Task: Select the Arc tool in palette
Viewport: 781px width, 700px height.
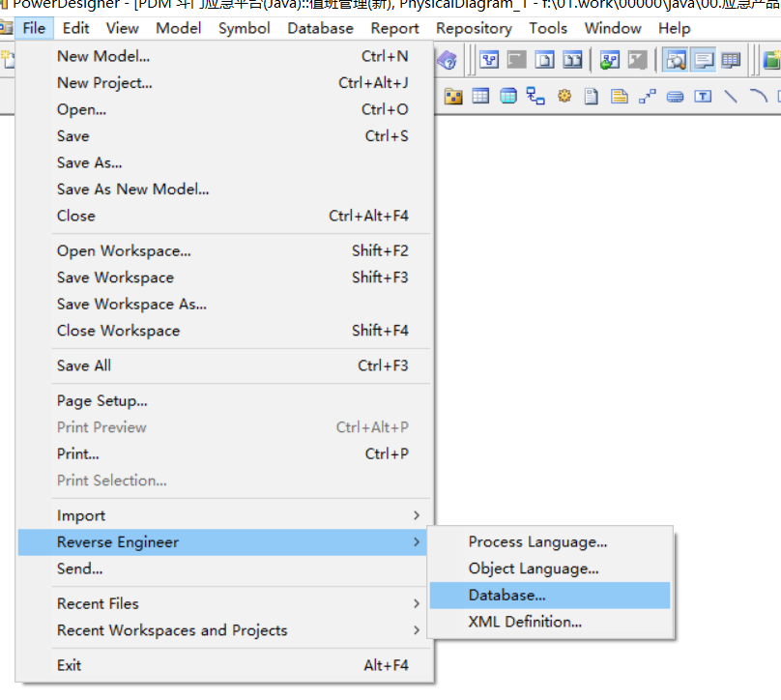Action: click(759, 96)
